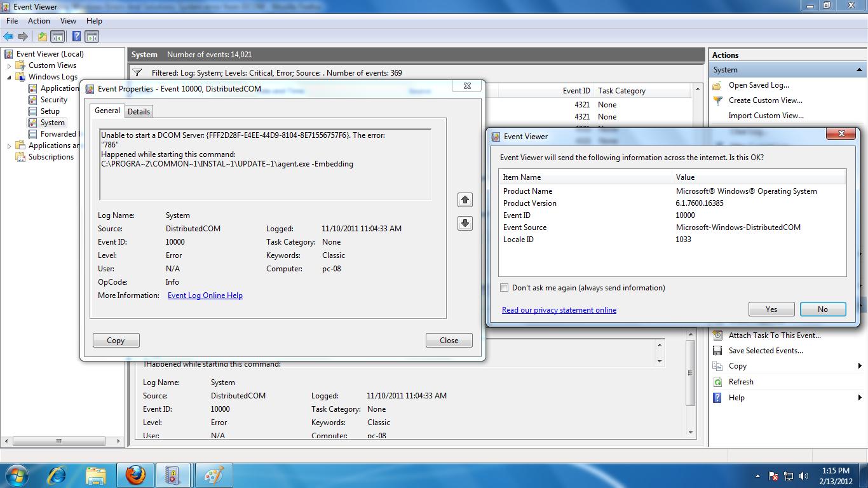
Task: Select the Application log icon in the tree
Action: point(32,88)
